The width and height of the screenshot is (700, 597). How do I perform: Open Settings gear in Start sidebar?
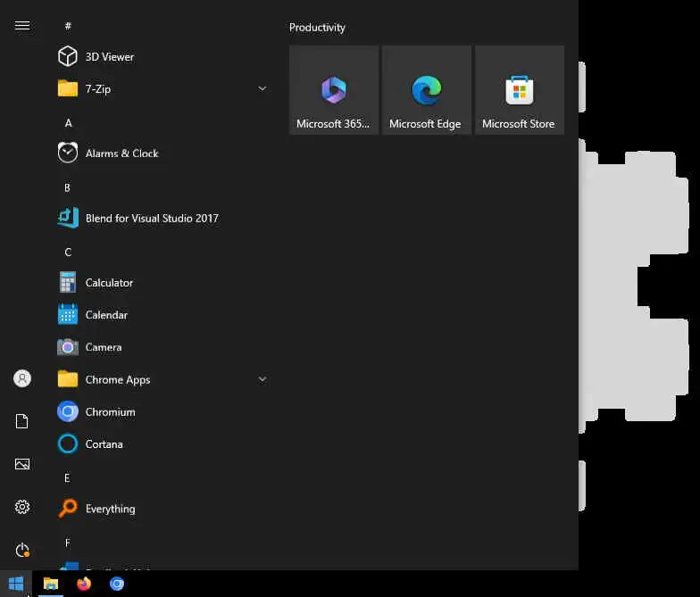[22, 507]
